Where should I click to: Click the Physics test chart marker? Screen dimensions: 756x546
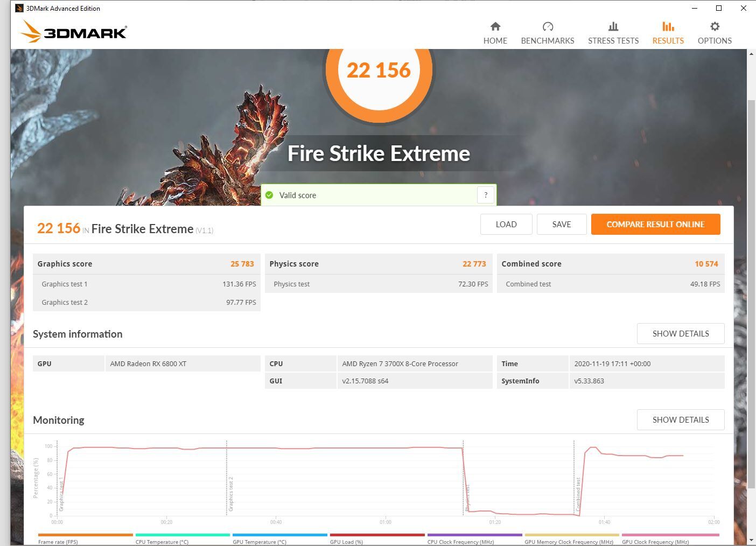click(x=467, y=498)
